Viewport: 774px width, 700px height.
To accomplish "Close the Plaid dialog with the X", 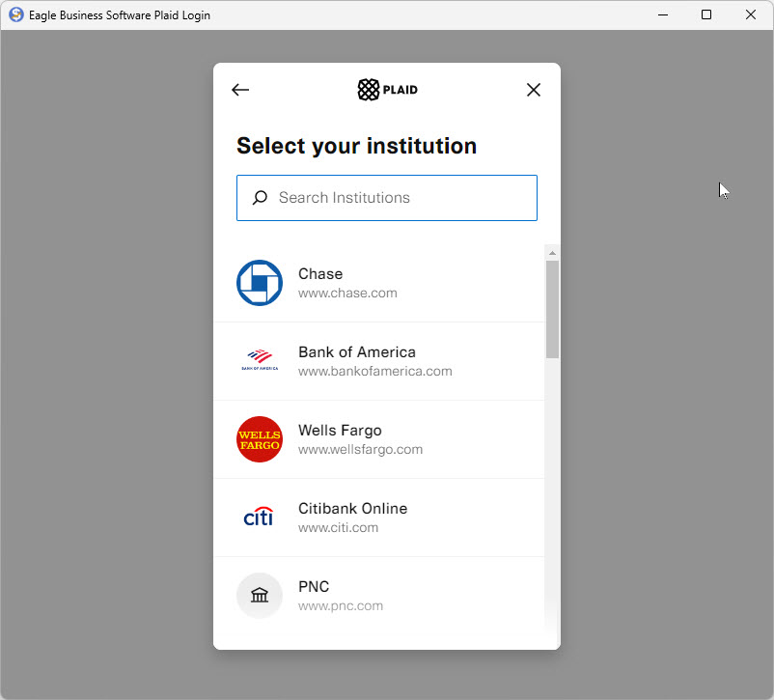I will click(x=534, y=90).
